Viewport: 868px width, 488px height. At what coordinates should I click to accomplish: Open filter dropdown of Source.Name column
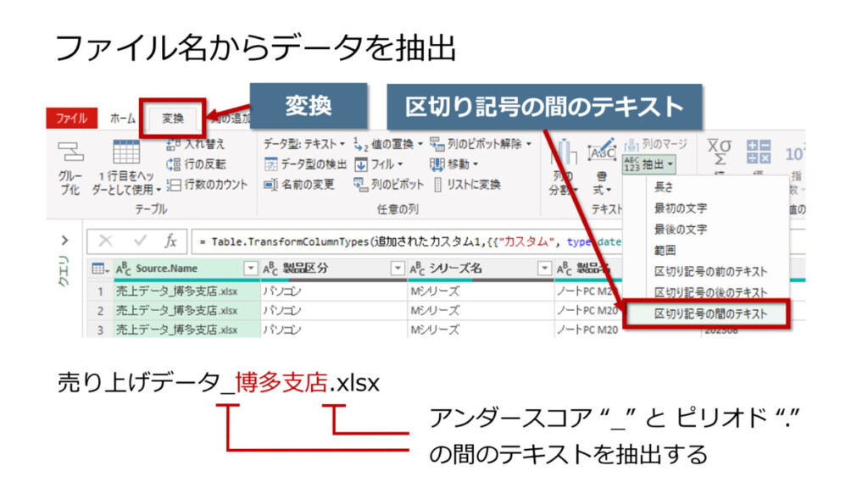249,269
